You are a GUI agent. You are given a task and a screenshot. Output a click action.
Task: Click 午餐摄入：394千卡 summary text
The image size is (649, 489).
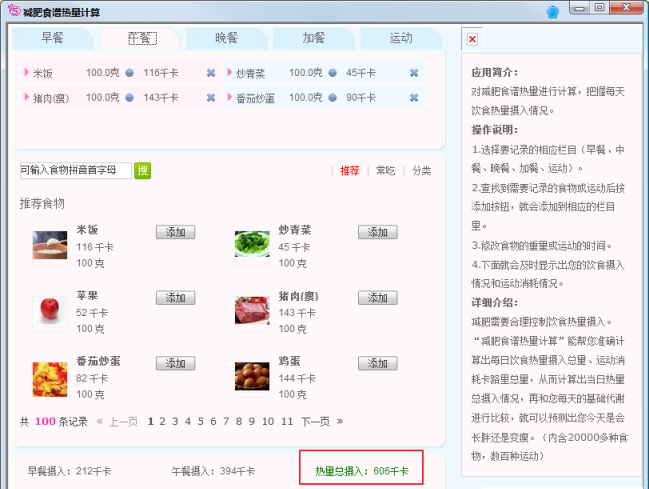click(213, 471)
